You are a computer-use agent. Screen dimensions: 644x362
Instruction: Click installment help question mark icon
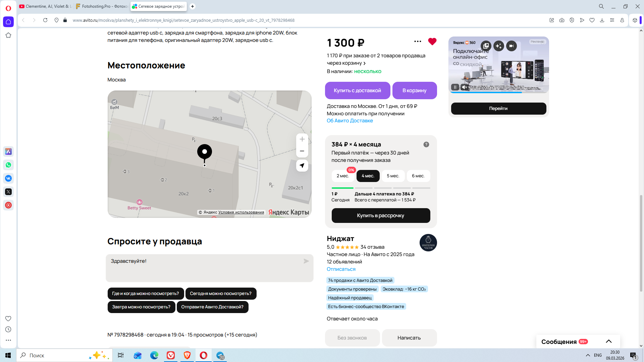[426, 144]
